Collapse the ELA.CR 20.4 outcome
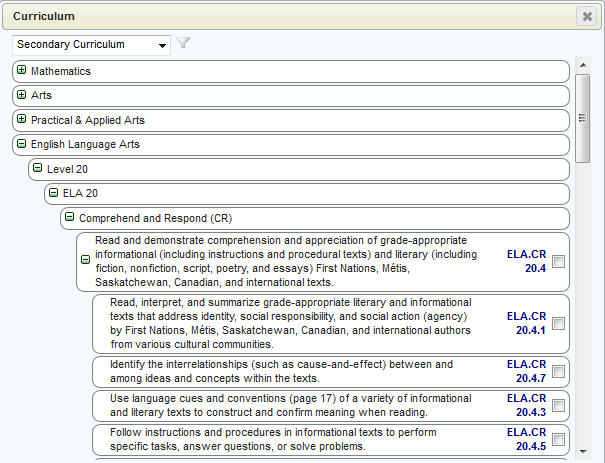The height and width of the screenshot is (463, 605). pyautogui.click(x=86, y=261)
